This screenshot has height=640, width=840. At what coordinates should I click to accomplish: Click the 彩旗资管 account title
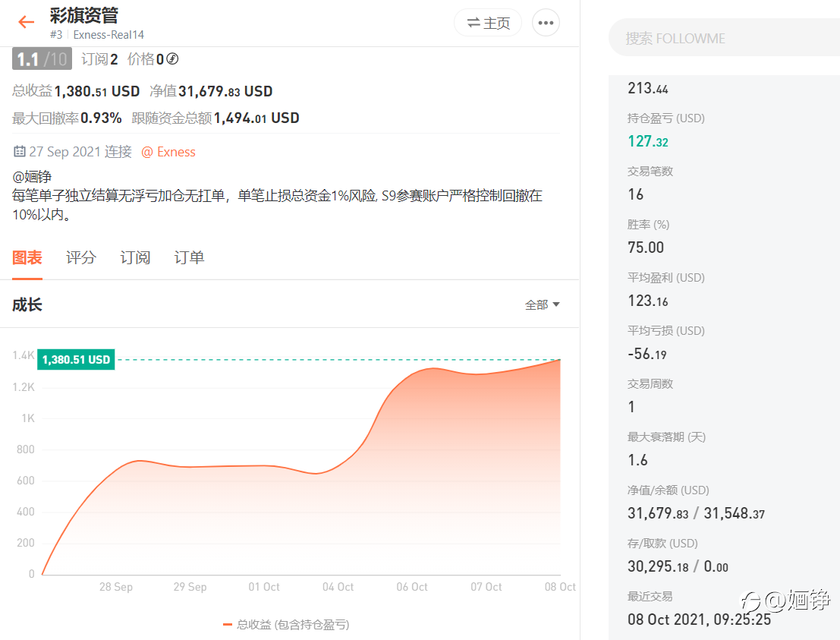pyautogui.click(x=84, y=15)
